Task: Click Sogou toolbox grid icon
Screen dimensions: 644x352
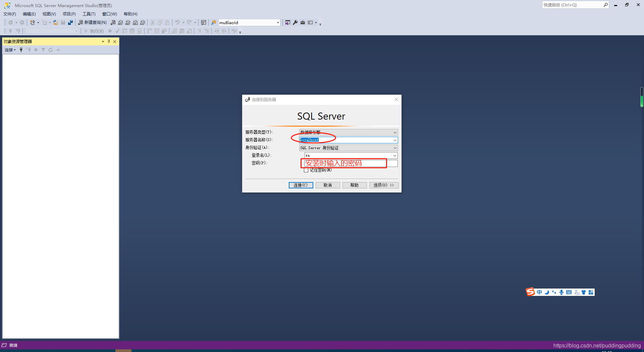Action: [591, 292]
